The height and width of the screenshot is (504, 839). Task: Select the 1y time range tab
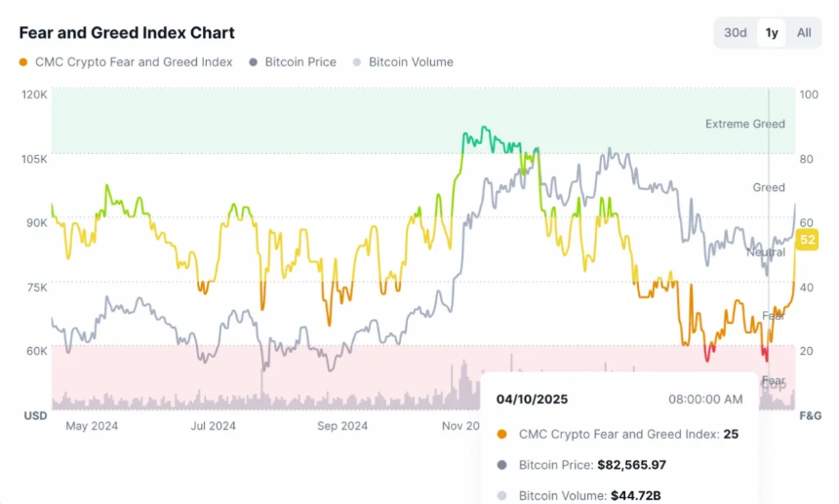[x=772, y=33]
